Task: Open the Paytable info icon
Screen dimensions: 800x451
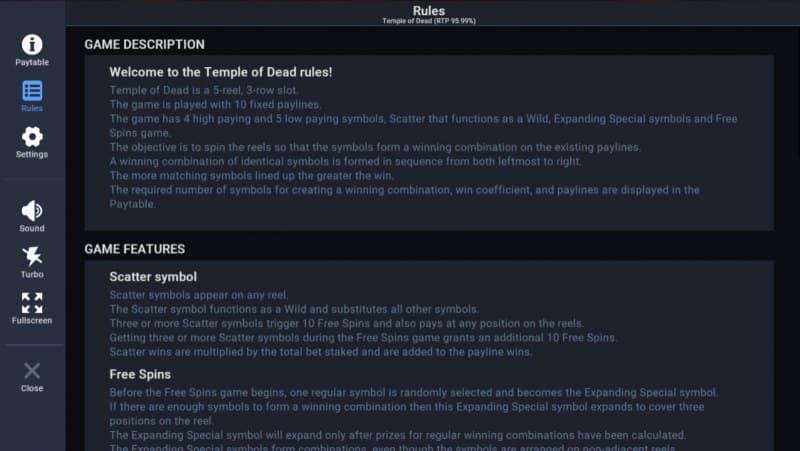Action: pyautogui.click(x=32, y=44)
